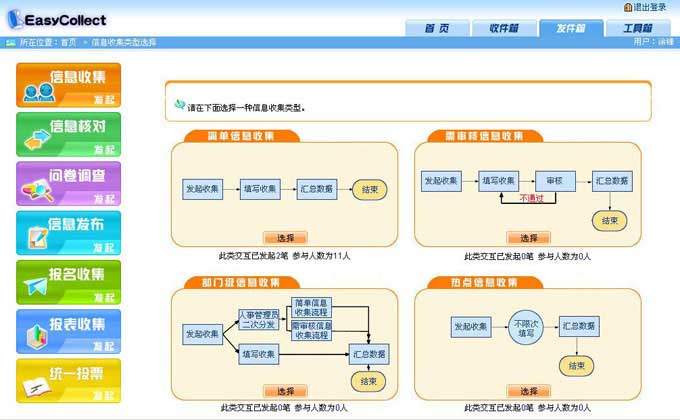
Task: Open the 工具箱 tab
Action: pyautogui.click(x=638, y=28)
